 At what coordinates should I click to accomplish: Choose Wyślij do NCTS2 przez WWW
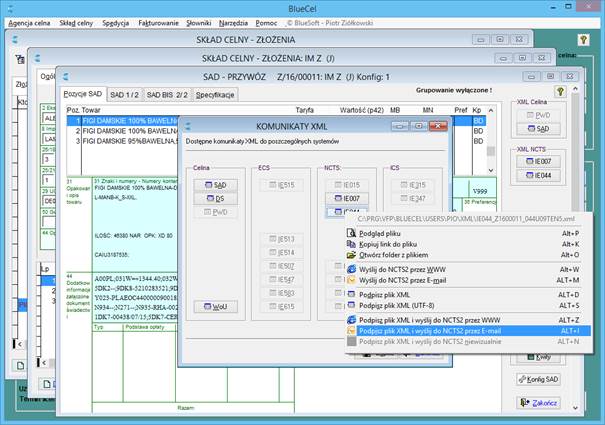click(x=468, y=269)
